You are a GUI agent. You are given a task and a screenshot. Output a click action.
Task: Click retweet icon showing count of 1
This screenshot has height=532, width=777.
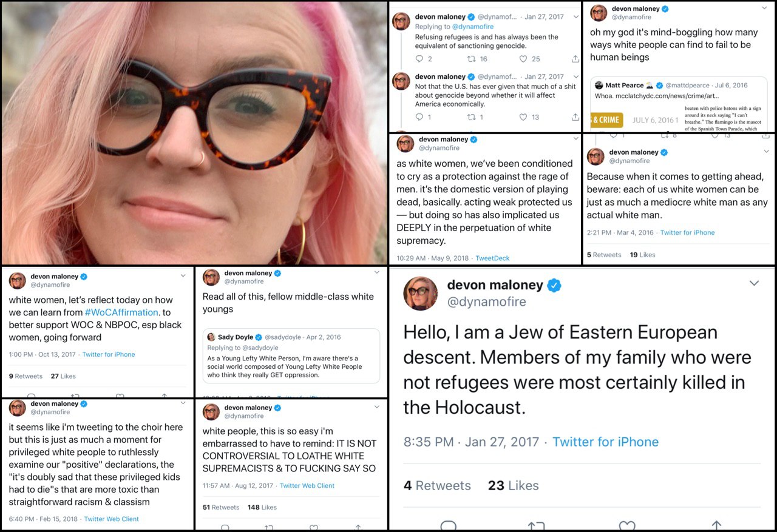coord(470,117)
